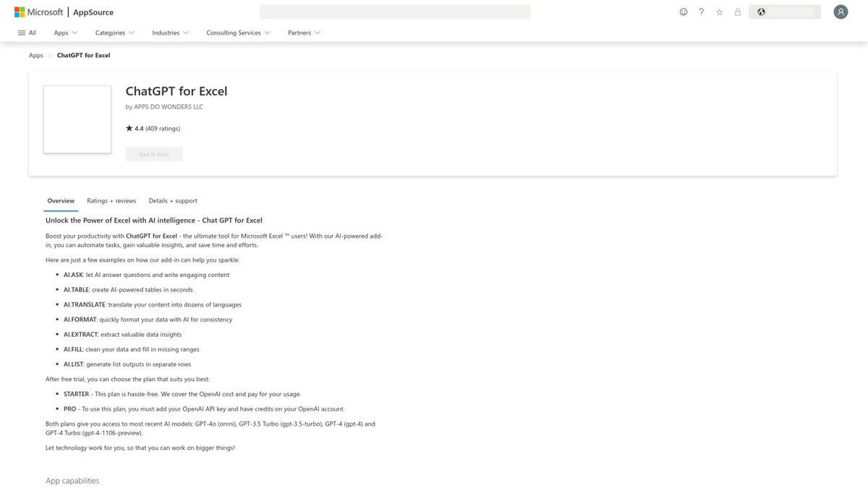
Task: Select the Details + support tab
Action: [x=173, y=201]
